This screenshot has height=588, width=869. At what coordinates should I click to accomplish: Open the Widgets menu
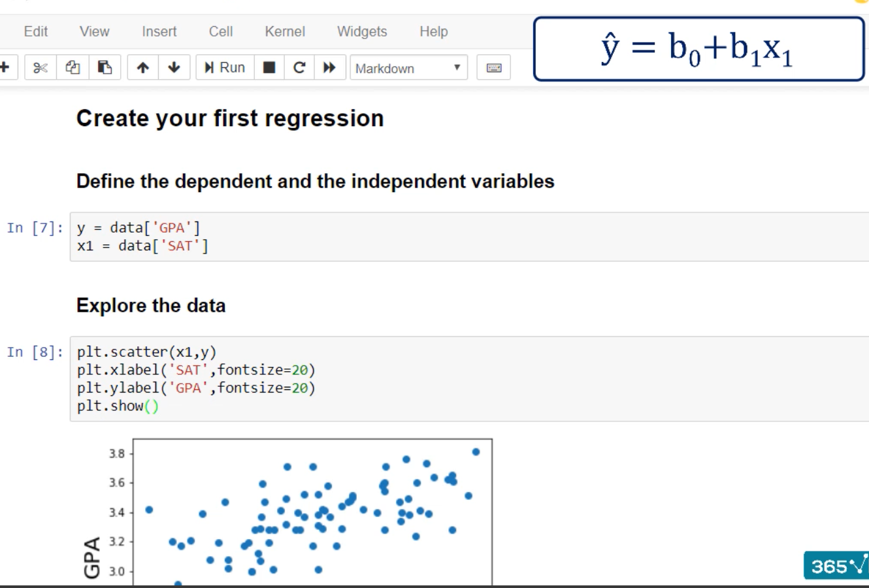[x=362, y=31]
